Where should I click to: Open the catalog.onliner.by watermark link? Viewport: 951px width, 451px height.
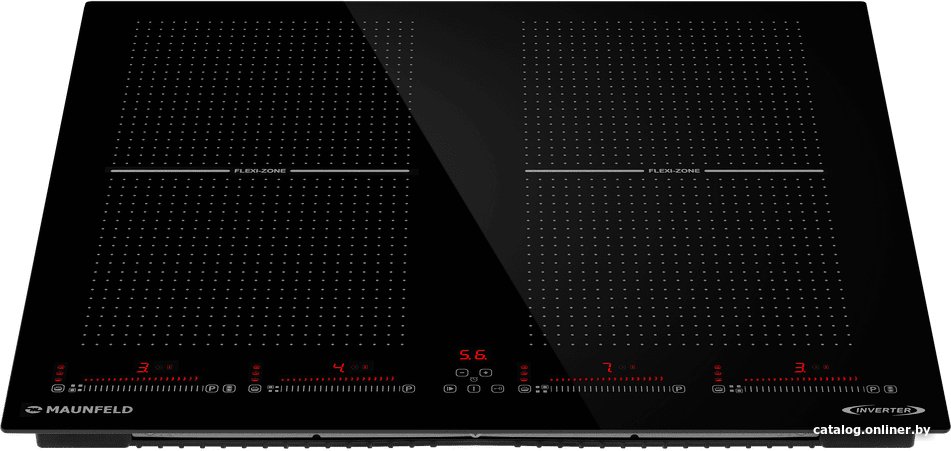[872, 430]
